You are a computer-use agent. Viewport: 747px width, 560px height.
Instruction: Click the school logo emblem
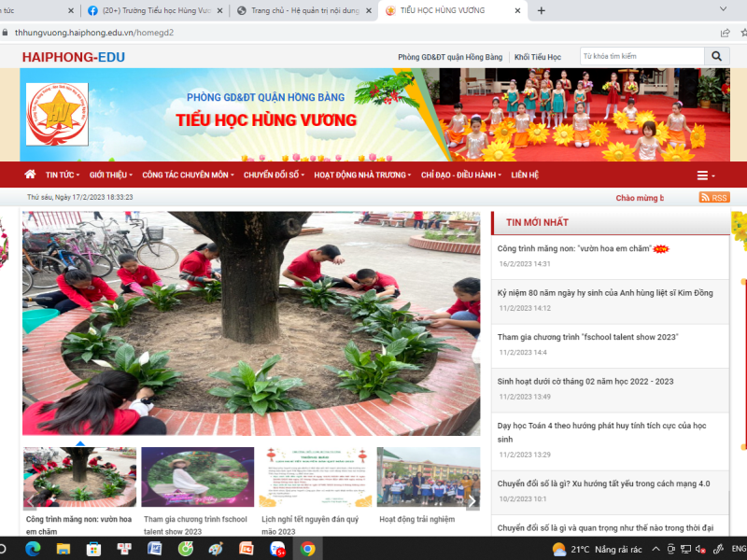coord(57,115)
